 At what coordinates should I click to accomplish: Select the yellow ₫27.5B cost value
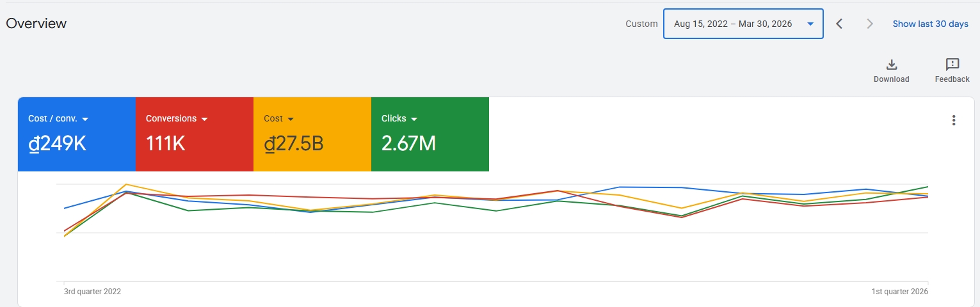[x=294, y=144]
